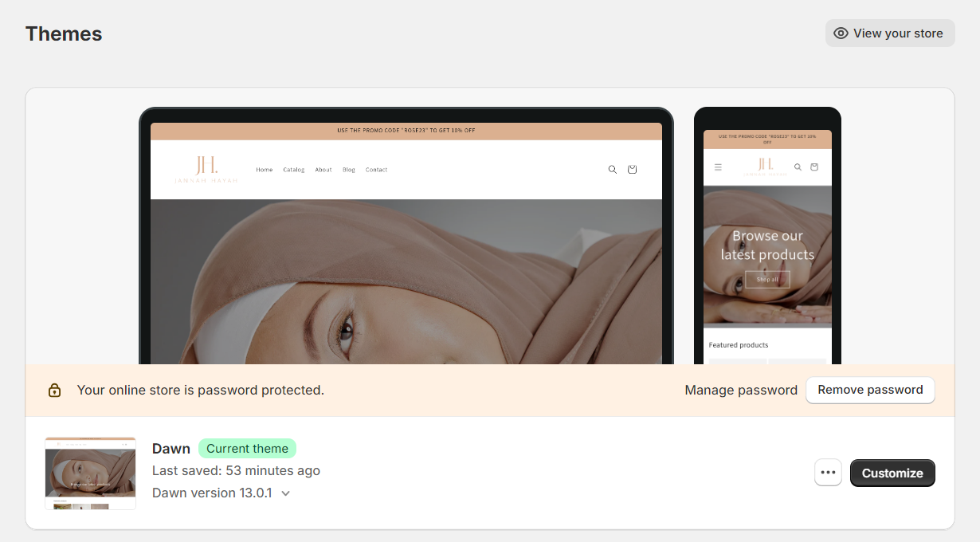This screenshot has width=980, height=542.
Task: Click the padlock icon in password banner
Action: pos(54,391)
